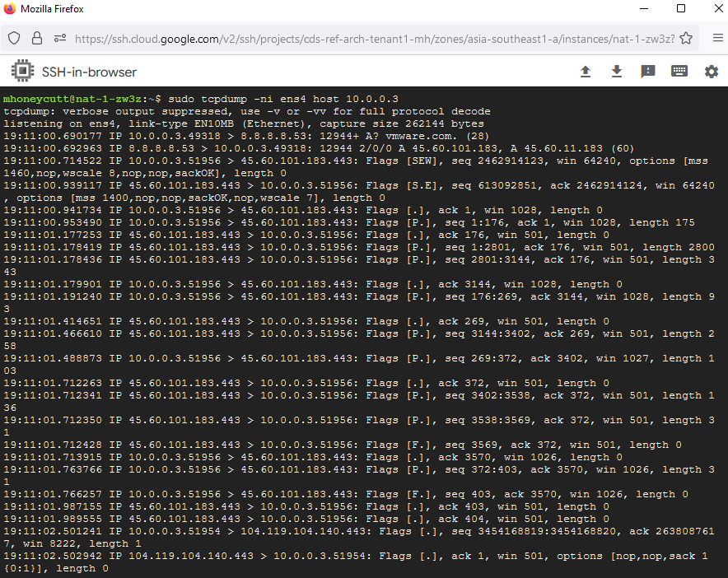728x578 pixels.
Task: Click the line with 'seq 3144:3402'
Action: click(x=359, y=340)
